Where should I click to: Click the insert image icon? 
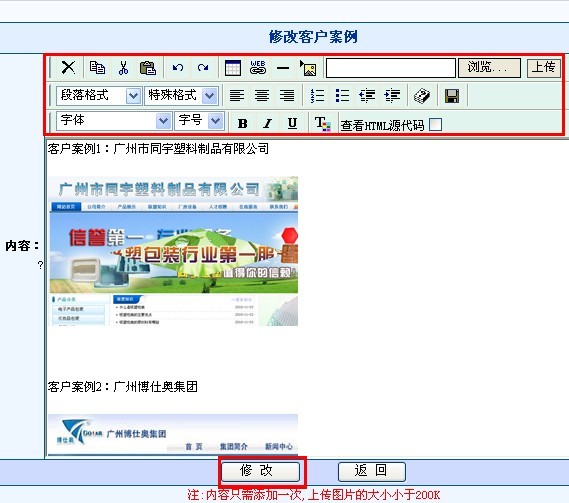coord(308,68)
